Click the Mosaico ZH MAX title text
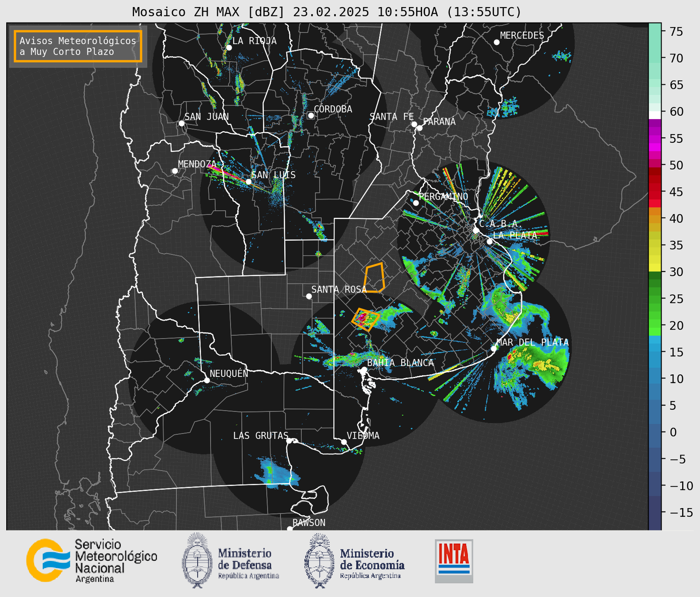Image resolution: width=700 pixels, height=597 pixels. point(326,12)
